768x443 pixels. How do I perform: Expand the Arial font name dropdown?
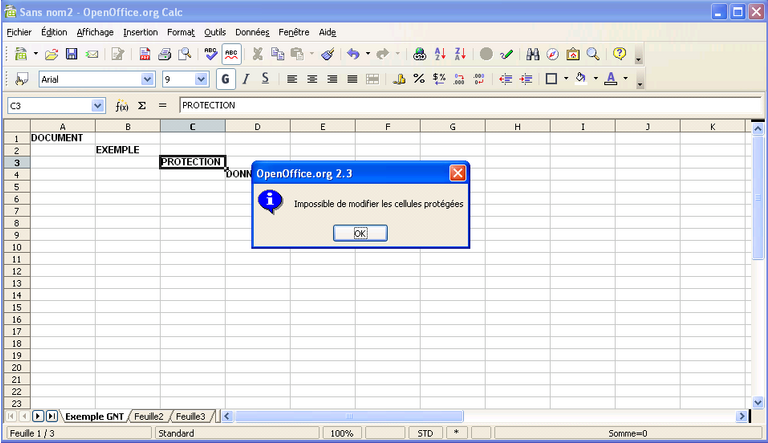(146, 79)
